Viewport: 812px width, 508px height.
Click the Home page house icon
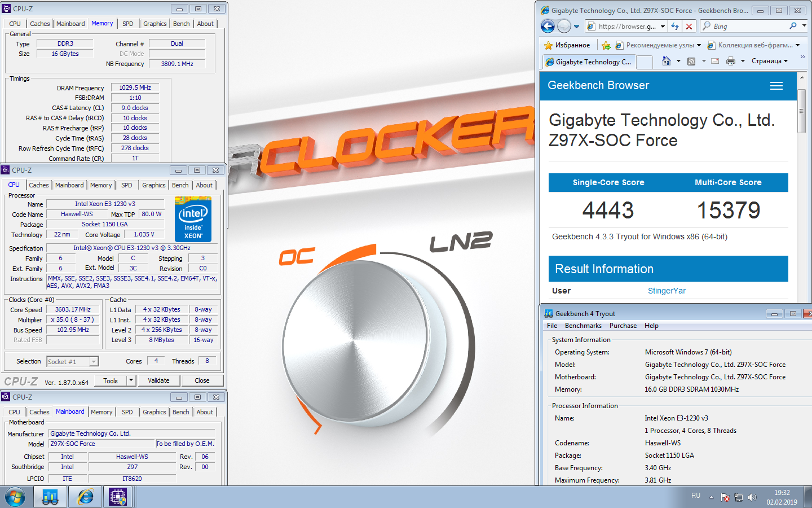[x=666, y=61]
